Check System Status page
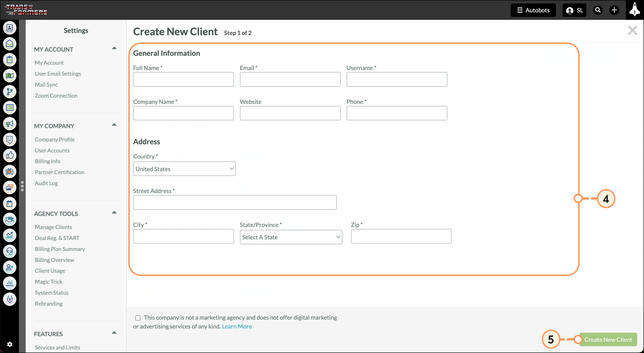The image size is (644, 353). (52, 293)
